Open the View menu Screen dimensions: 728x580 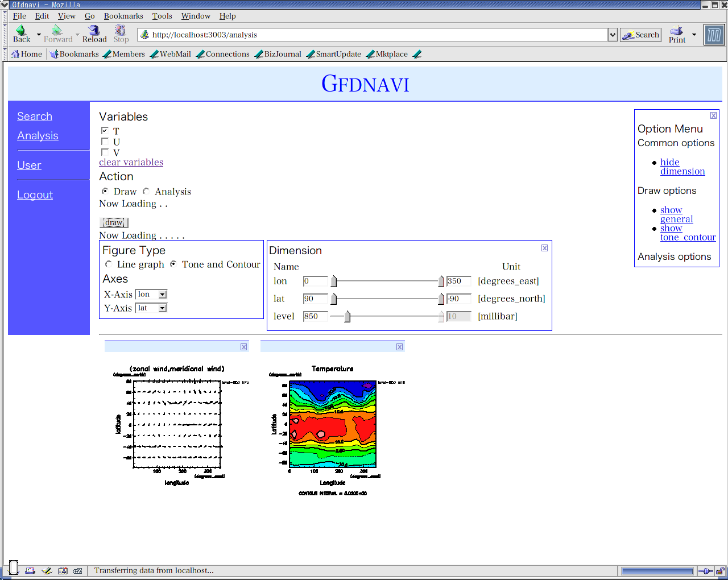[67, 16]
